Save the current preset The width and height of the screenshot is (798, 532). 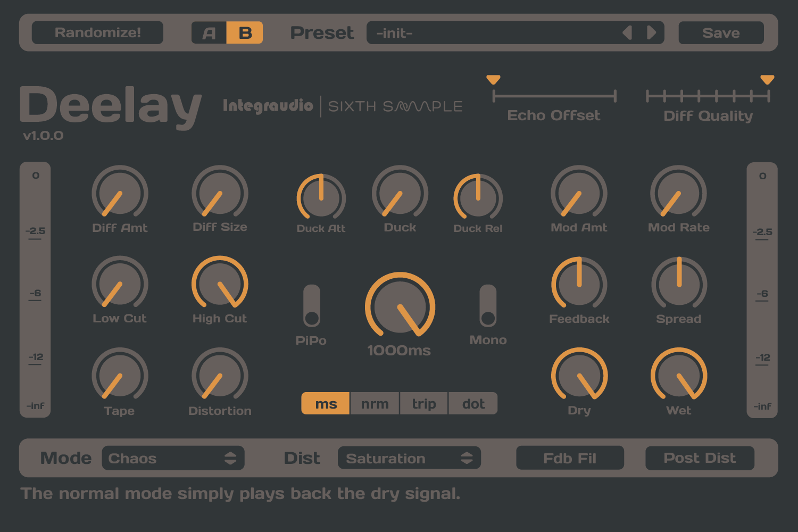coord(721,32)
